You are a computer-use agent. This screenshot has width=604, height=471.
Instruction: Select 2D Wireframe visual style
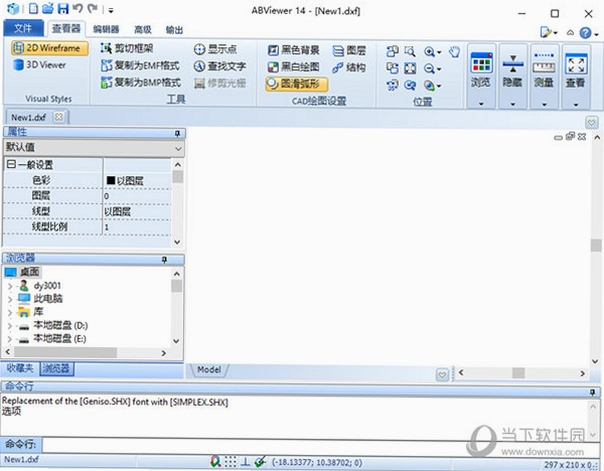point(49,48)
